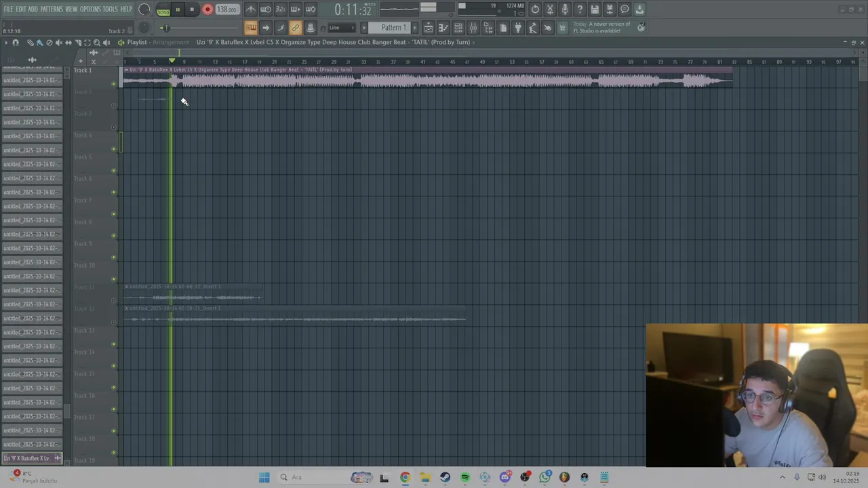Toggle the playlist magnet snap icon
The image size is (868, 488).
click(16, 43)
